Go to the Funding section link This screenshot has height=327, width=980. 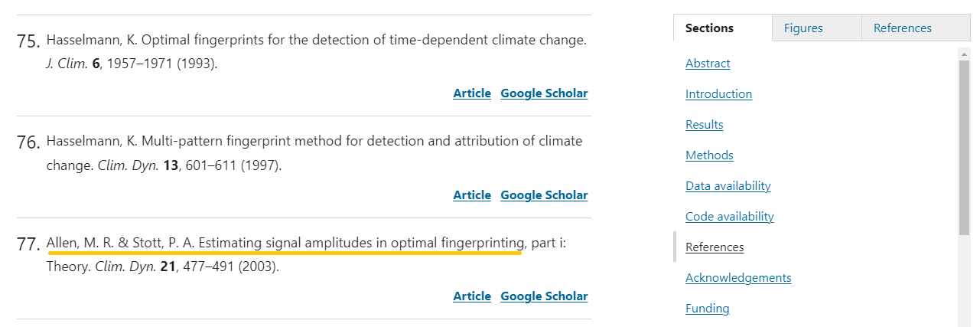tap(707, 309)
